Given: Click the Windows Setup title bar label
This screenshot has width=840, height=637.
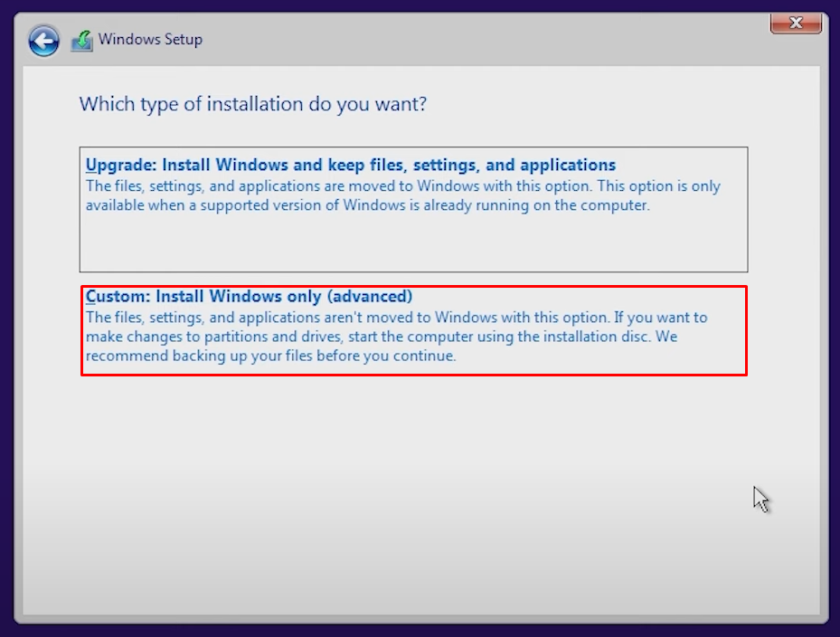Looking at the screenshot, I should coord(149,39).
